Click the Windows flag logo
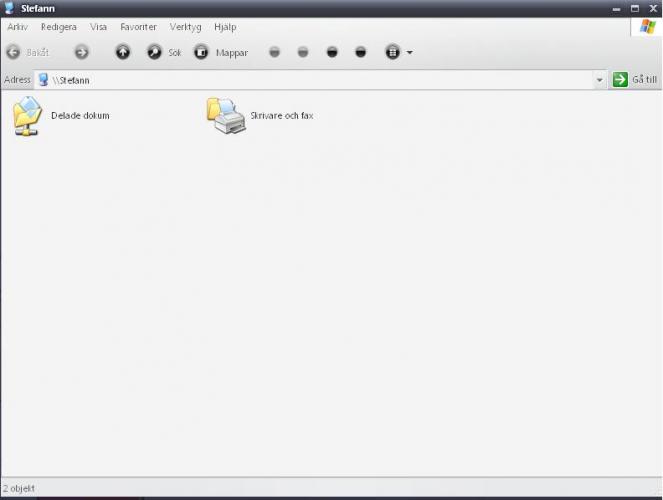The height and width of the screenshot is (500, 663). [647, 27]
